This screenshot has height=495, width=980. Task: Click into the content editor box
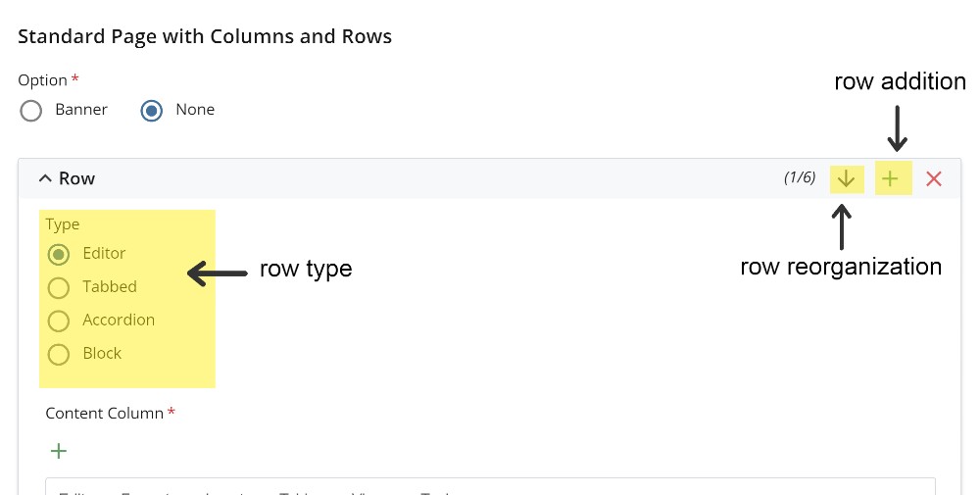coord(490,487)
